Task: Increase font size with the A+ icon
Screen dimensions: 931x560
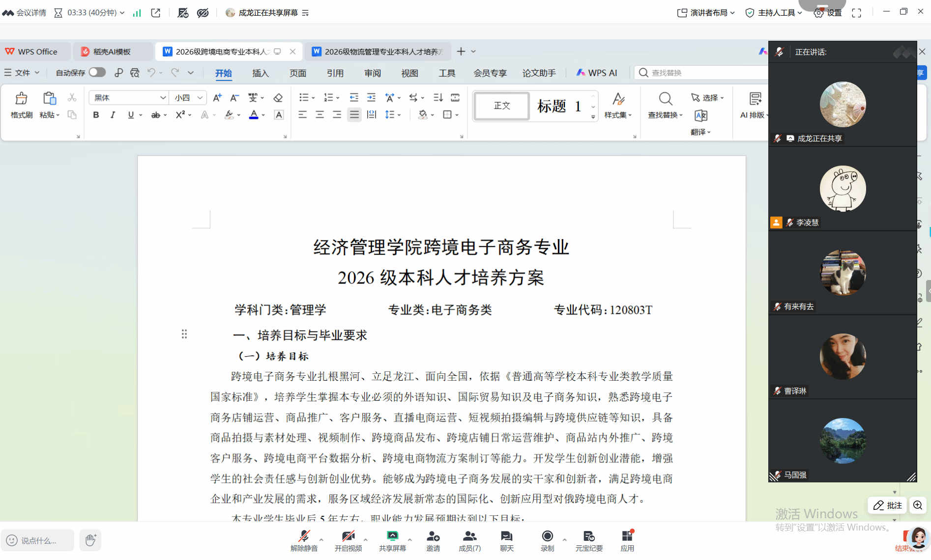Action: [217, 98]
